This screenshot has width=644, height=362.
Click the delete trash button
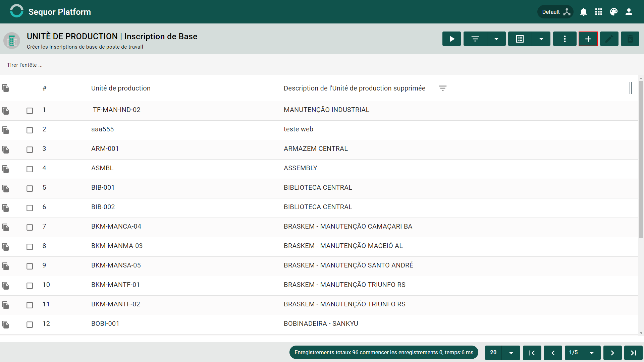[630, 39]
